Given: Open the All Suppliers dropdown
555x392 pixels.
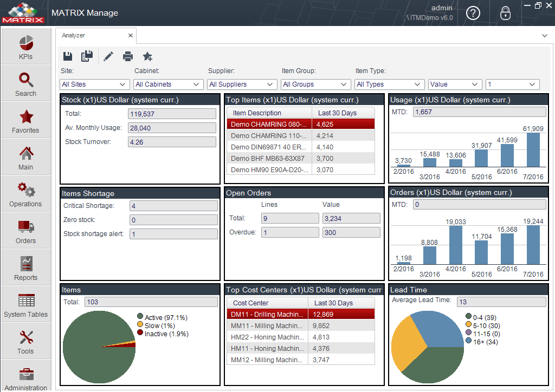Looking at the screenshot, I should click(x=241, y=84).
